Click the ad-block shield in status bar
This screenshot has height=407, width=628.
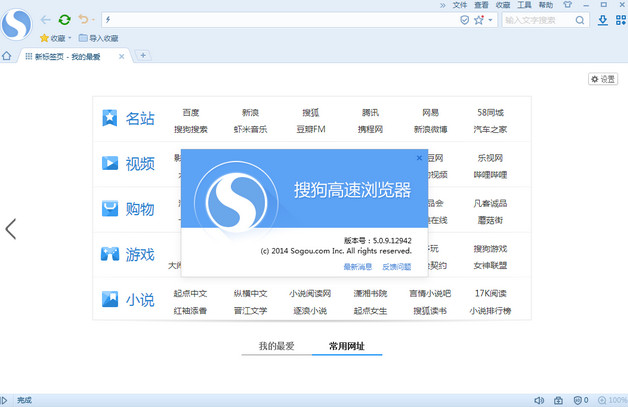(x=579, y=400)
